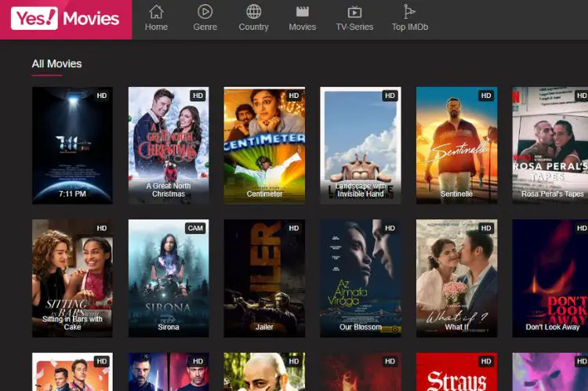Image resolution: width=588 pixels, height=391 pixels.
Task: Open the What If movie poster
Action: (456, 278)
